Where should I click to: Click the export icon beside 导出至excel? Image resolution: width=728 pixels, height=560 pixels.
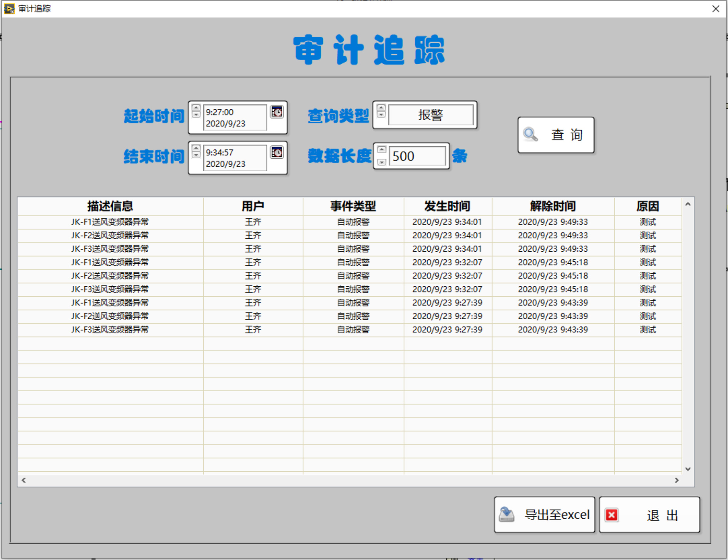(507, 514)
